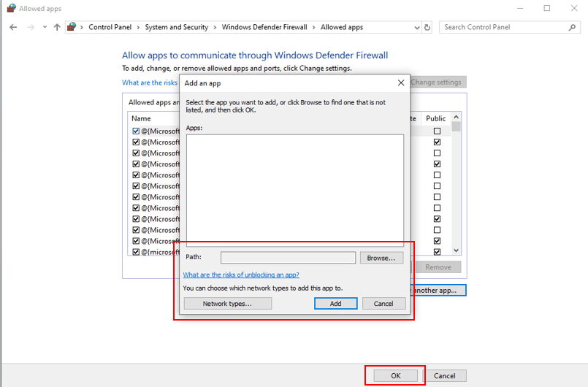Screen dimensions: 588x387
Task: Toggle Public checkbox in second app row
Action: coord(437,142)
